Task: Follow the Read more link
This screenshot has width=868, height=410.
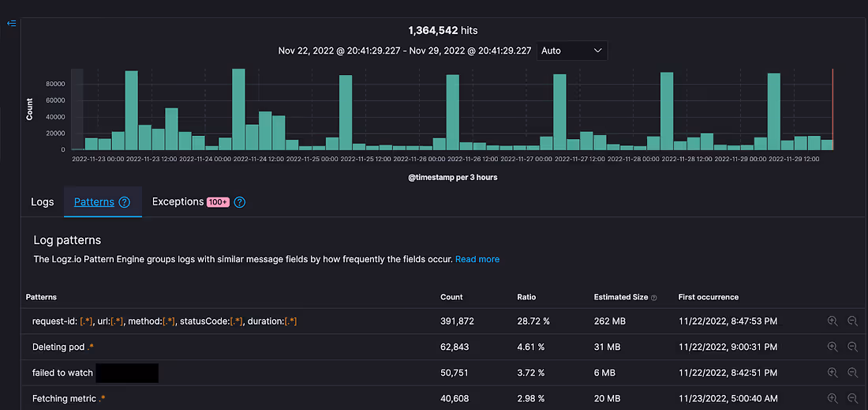Action: [477, 259]
